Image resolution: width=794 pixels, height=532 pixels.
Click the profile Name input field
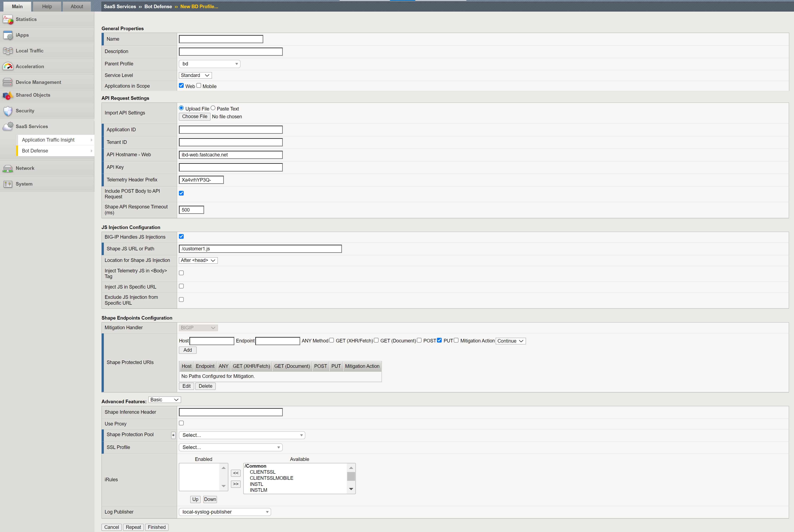coord(221,39)
